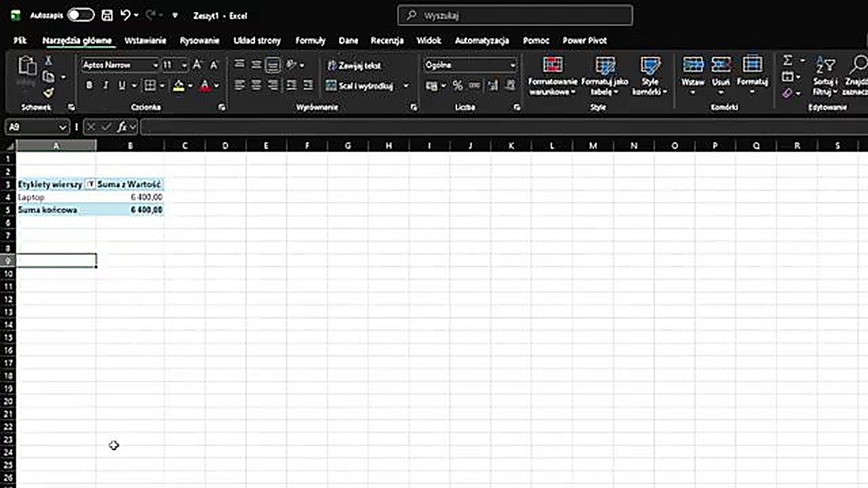
Task: Click the Undo arrow icon
Action: [125, 15]
